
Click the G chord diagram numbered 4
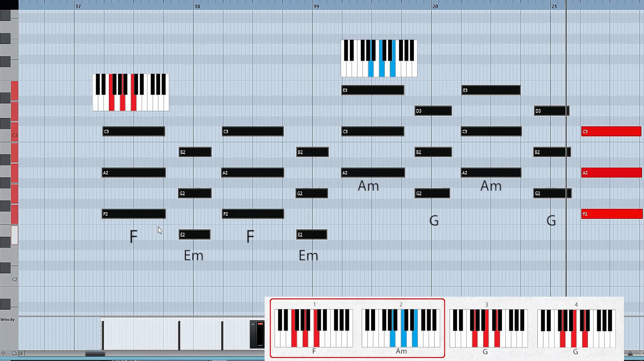576,328
